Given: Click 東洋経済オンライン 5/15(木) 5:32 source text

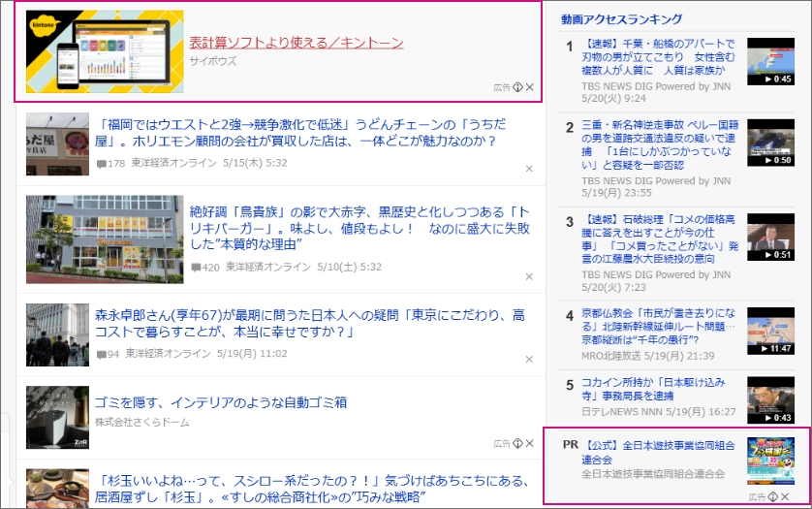Looking at the screenshot, I should pos(209,163).
